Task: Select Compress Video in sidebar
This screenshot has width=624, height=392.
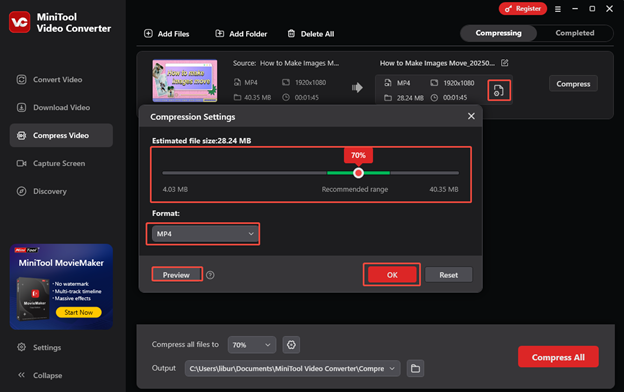Action: pos(61,135)
